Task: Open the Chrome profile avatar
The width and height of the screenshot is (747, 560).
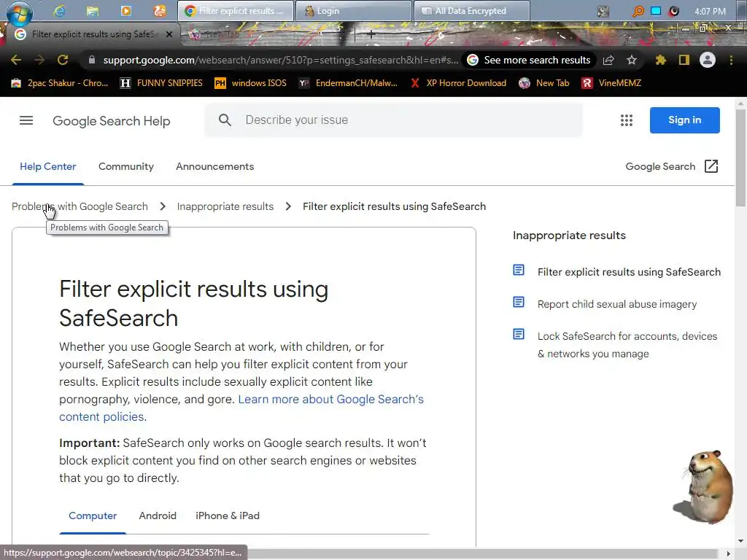Action: click(x=708, y=60)
